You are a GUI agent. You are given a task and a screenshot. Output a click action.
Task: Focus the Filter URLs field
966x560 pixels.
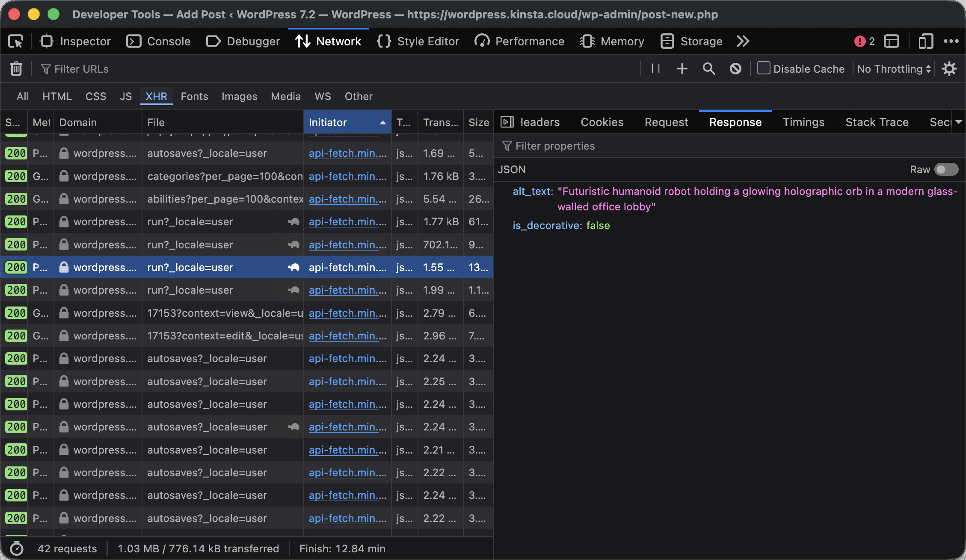coord(338,69)
